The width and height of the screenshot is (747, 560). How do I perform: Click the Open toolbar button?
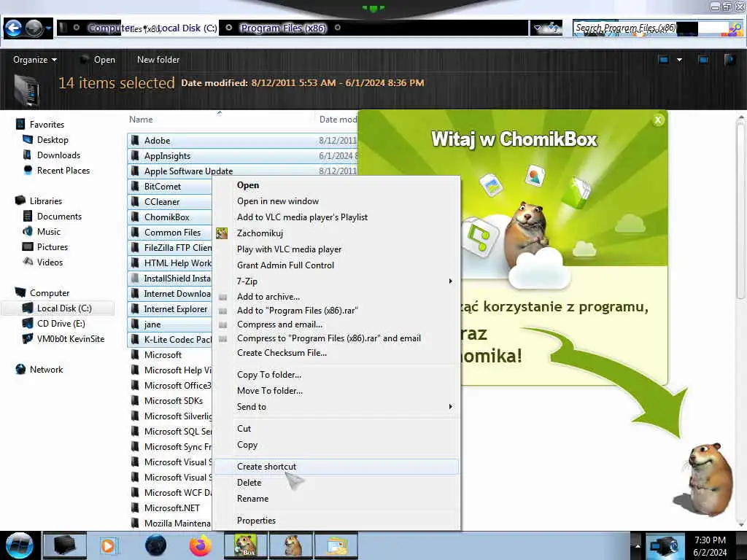click(x=98, y=60)
